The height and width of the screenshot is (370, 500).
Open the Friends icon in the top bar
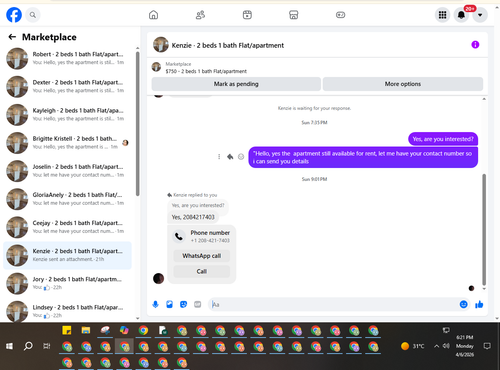tap(200, 15)
